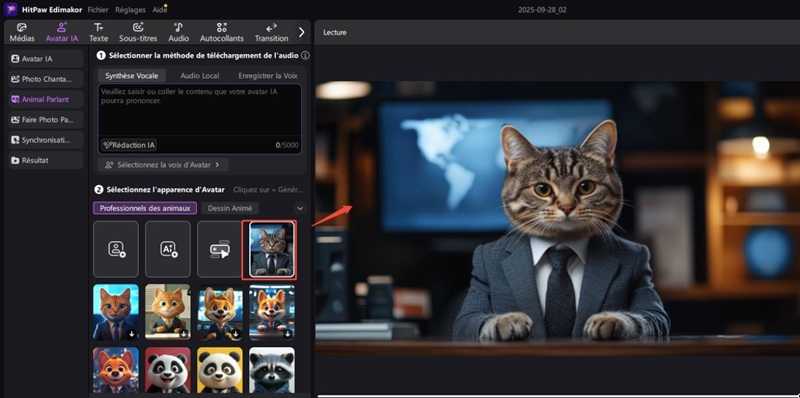Show more toolbar tabs with right chevron
The width and height of the screenshot is (800, 398).
[x=302, y=32]
